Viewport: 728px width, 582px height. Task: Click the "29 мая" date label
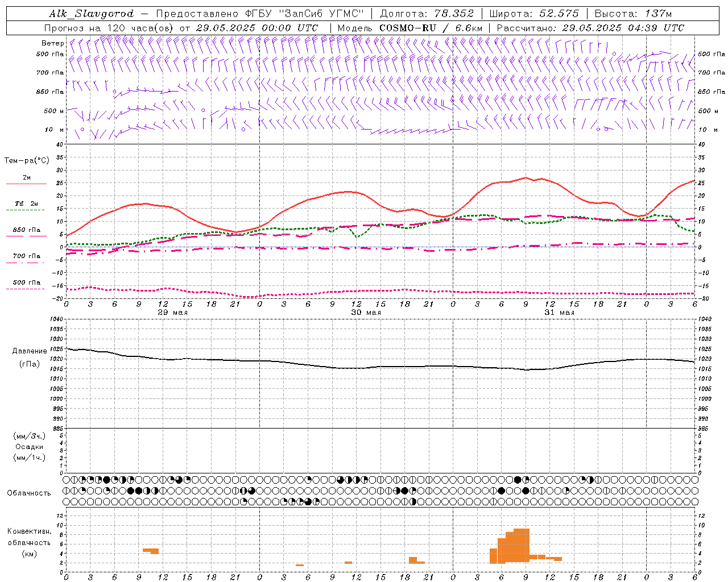pyautogui.click(x=172, y=313)
